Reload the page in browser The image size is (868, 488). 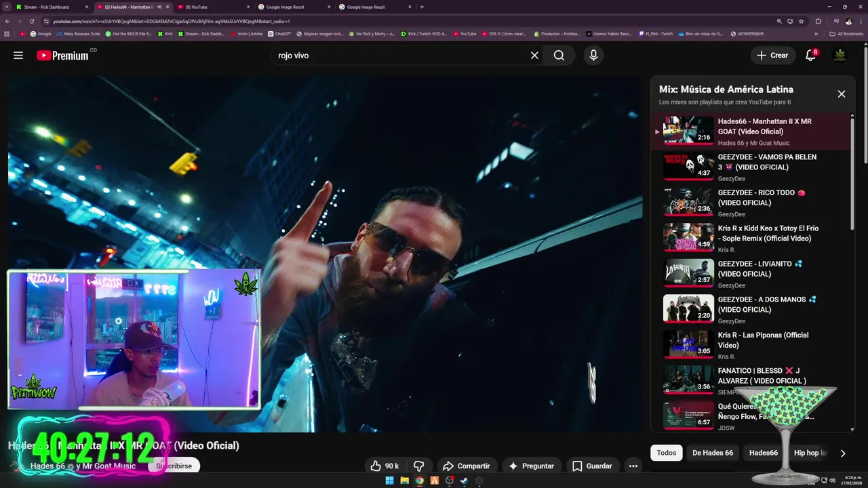31,21
